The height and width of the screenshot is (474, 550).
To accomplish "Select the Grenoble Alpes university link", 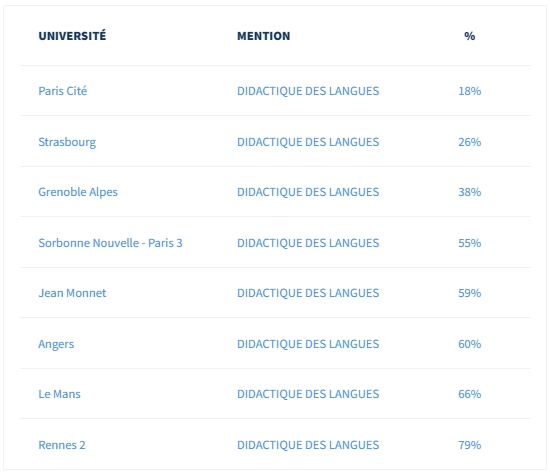I will click(78, 192).
